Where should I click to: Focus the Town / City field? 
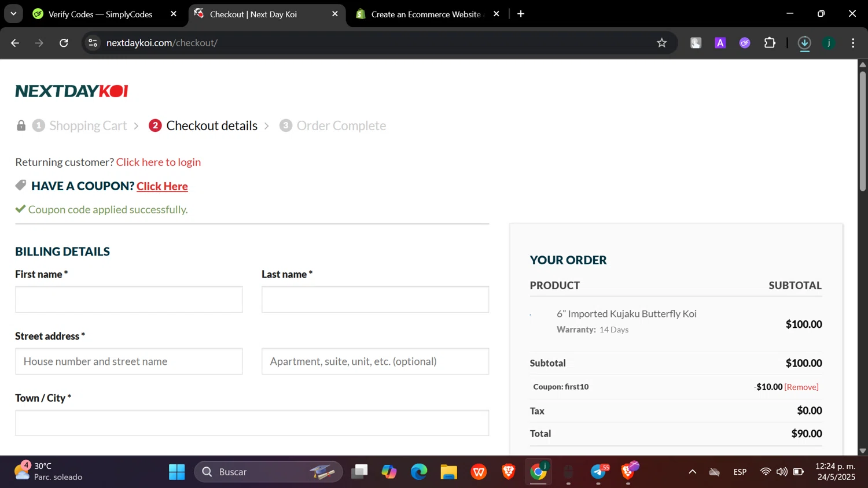coord(252,423)
